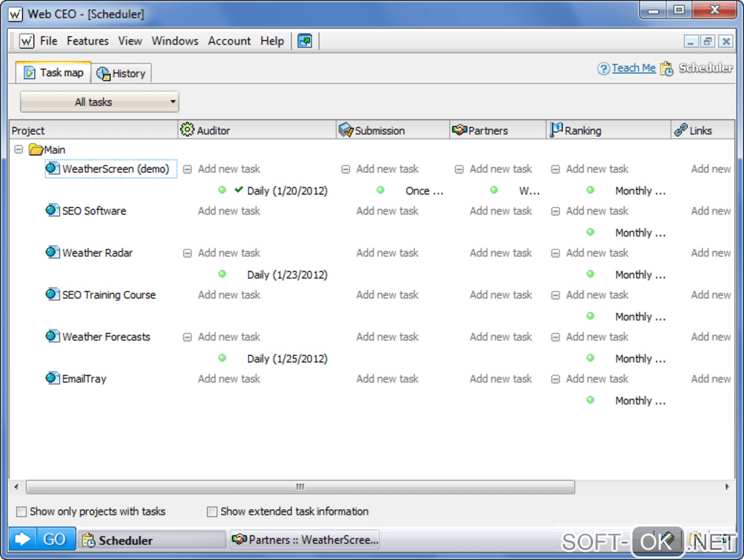Click the Ranking flag icon in column header
The width and height of the screenshot is (744, 560).
556,130
